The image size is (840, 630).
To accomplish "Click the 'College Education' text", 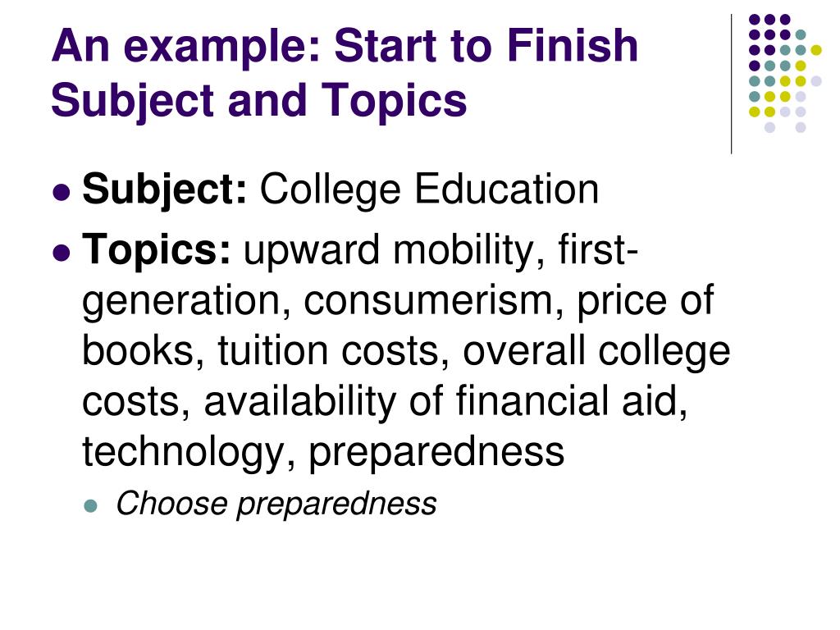I will point(429,189).
